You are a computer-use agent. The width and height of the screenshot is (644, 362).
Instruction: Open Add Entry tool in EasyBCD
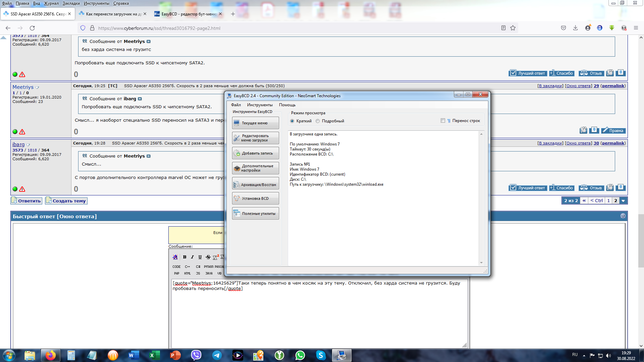[x=255, y=153]
